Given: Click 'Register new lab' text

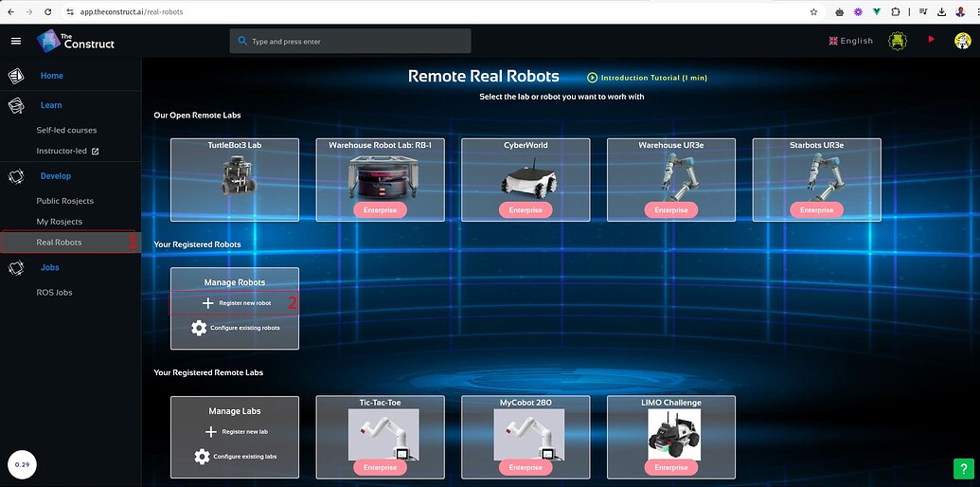Looking at the screenshot, I should click(x=245, y=432).
